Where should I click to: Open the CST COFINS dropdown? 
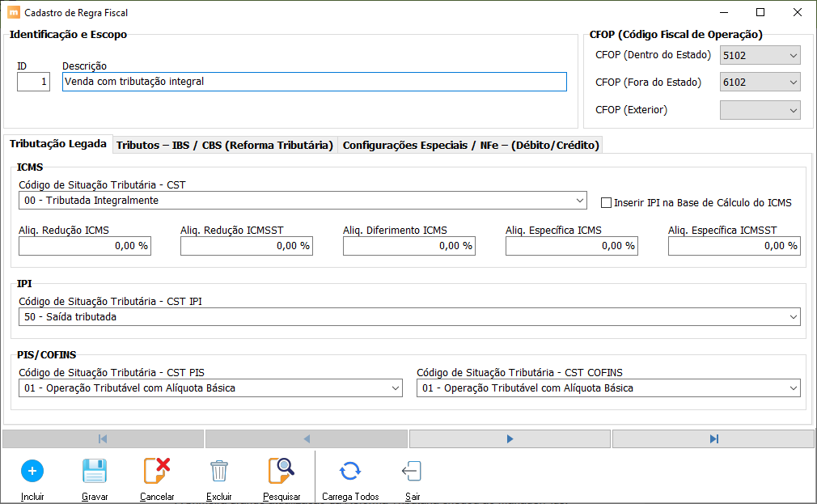pyautogui.click(x=792, y=388)
